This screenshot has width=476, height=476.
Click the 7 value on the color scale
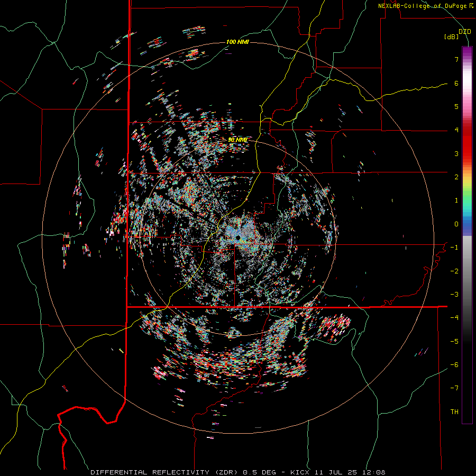(x=456, y=59)
